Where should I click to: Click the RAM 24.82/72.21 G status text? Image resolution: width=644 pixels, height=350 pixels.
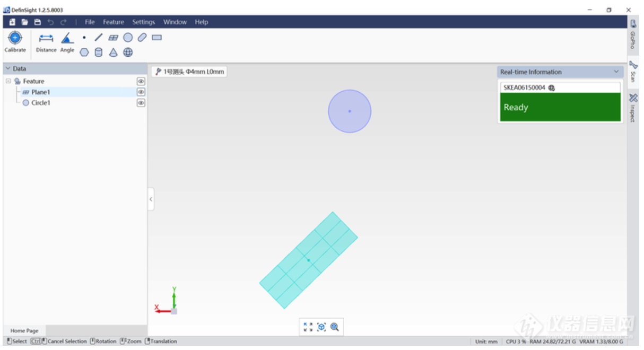pos(552,342)
